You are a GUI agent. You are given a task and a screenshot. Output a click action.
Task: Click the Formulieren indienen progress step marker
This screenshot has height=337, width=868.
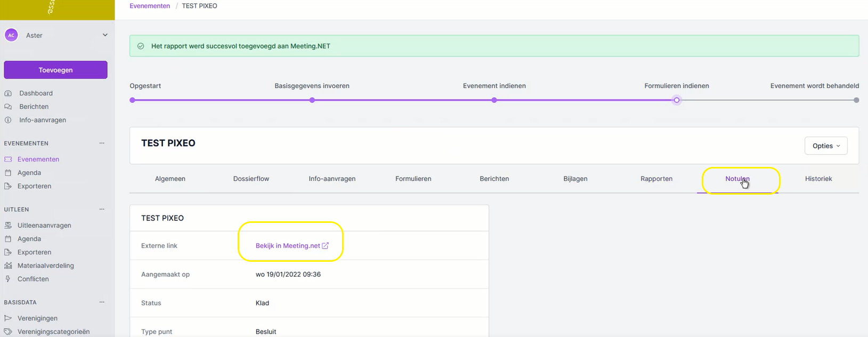click(x=676, y=100)
